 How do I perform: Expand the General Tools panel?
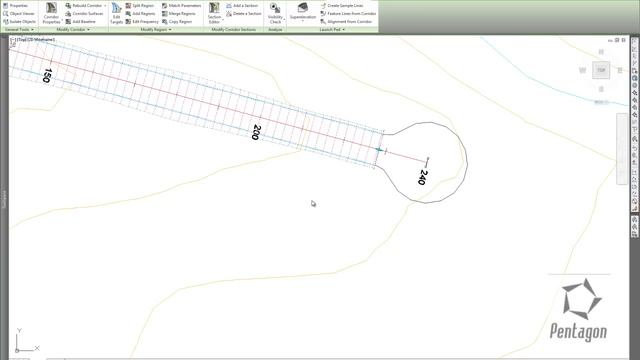point(19,30)
